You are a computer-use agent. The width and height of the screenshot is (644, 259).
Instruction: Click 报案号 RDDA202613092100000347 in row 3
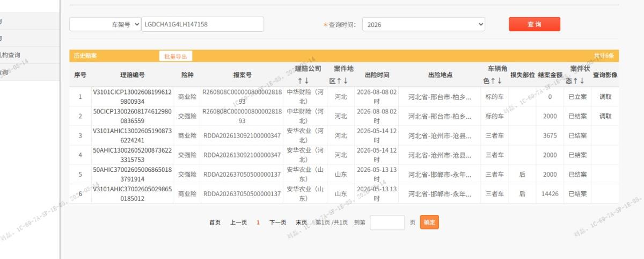coord(242,135)
